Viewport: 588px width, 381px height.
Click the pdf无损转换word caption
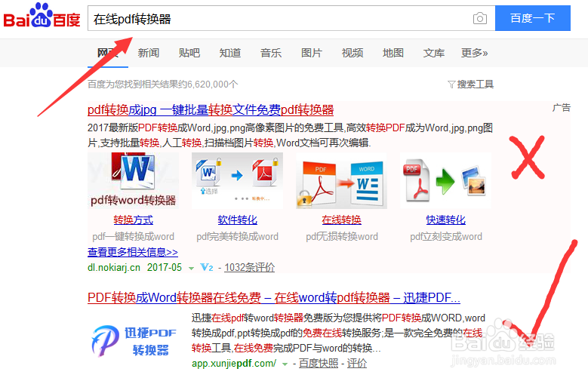tap(342, 237)
